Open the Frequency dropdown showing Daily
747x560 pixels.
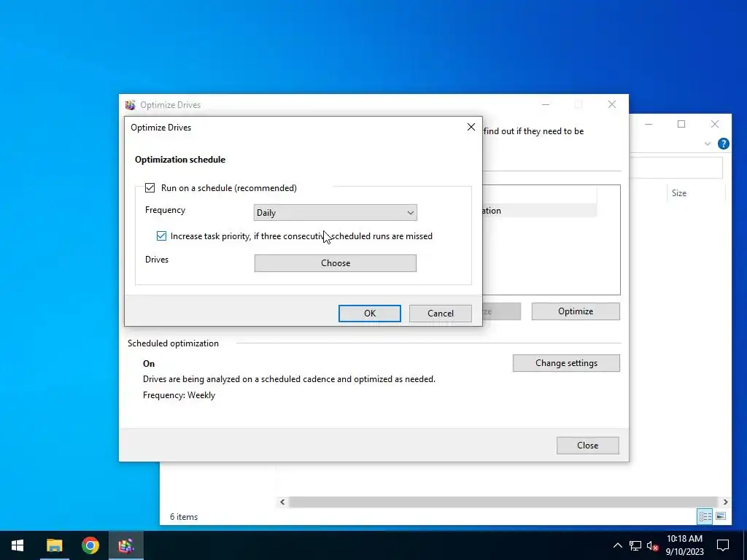(336, 212)
